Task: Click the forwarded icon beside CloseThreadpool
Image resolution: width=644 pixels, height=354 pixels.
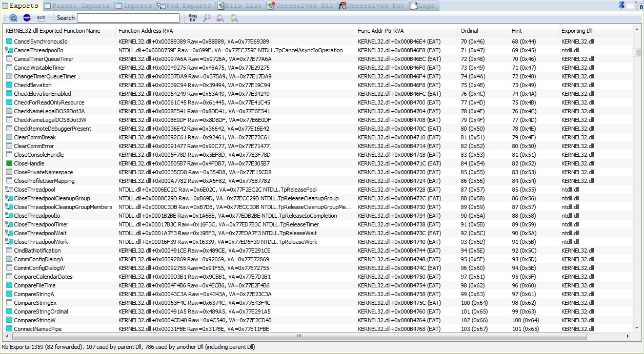Action: coord(9,190)
